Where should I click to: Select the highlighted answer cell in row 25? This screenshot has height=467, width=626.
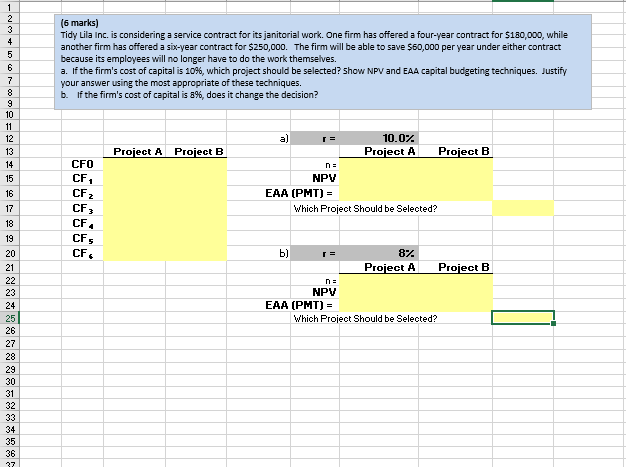pyautogui.click(x=523, y=318)
